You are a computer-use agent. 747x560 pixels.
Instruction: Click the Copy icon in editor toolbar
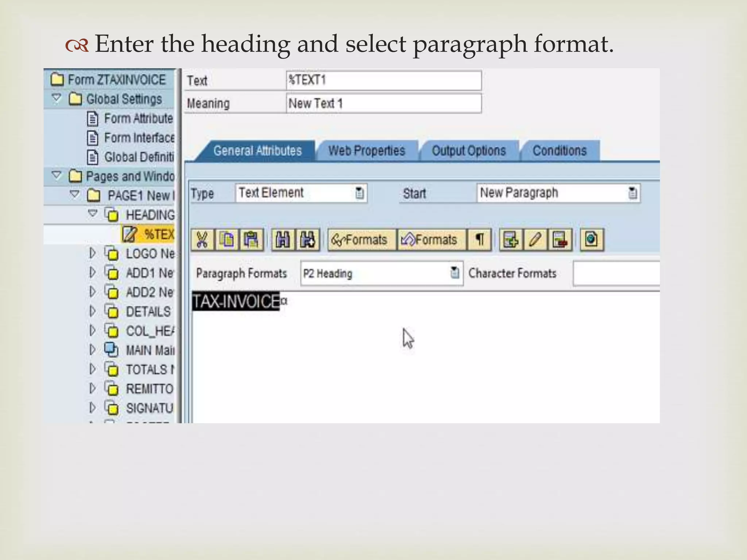(227, 240)
